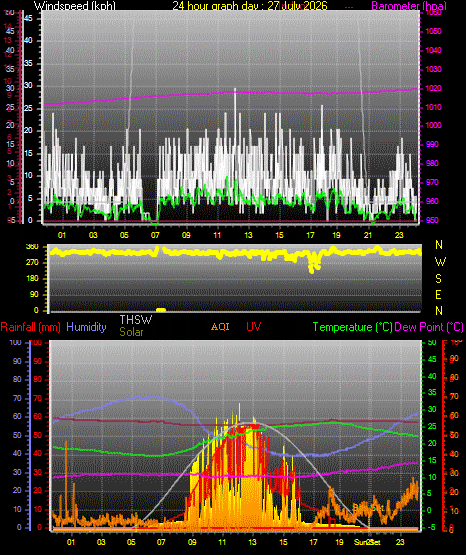Select the 24 hour graph day title
This screenshot has width=466, height=555.
coord(250,6)
